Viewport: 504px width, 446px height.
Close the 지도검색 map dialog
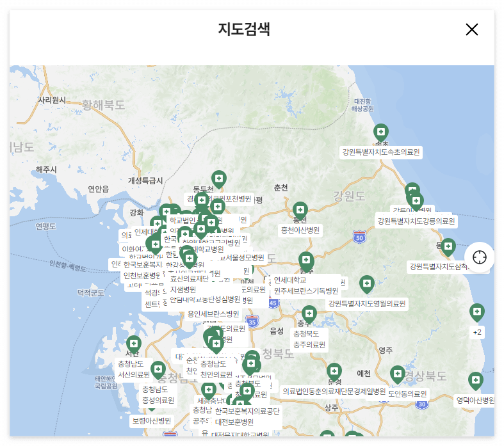(471, 29)
